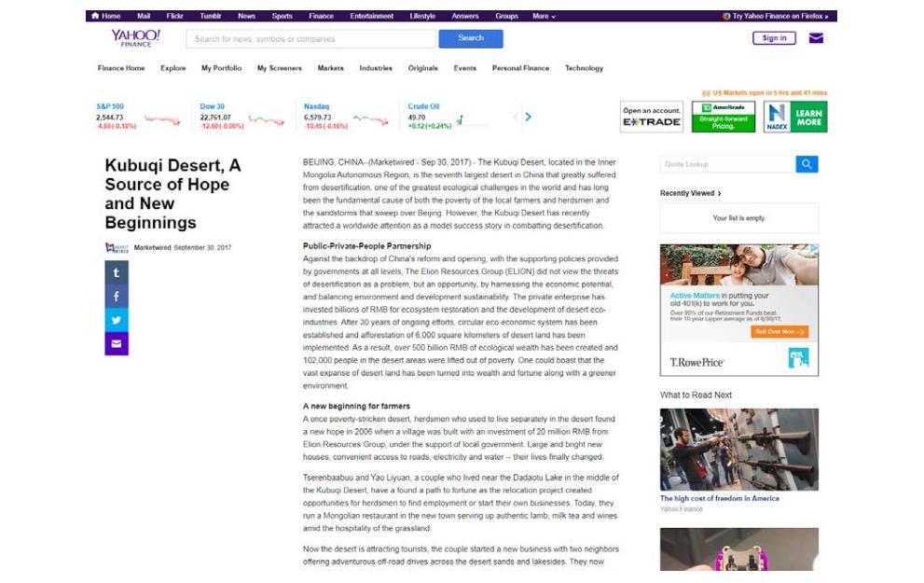Open the gun show article thumbnail
Viewport: 924px width, 583px height.
(739, 450)
